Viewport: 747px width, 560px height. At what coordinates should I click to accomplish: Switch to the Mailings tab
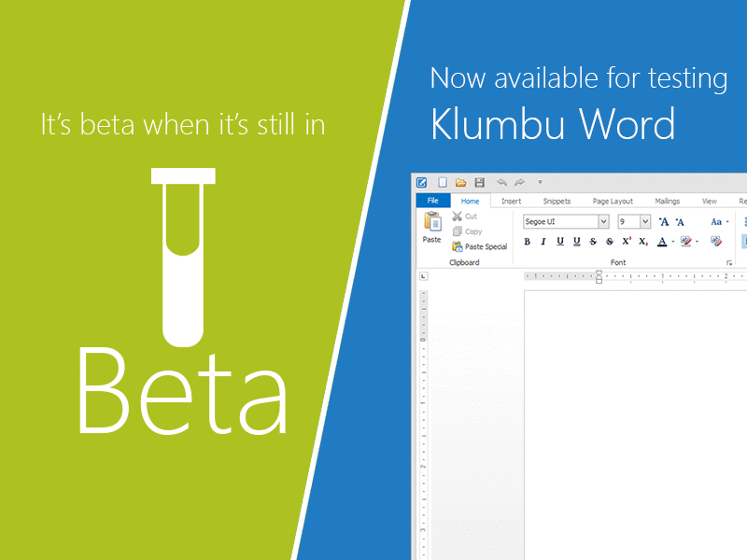(x=667, y=201)
